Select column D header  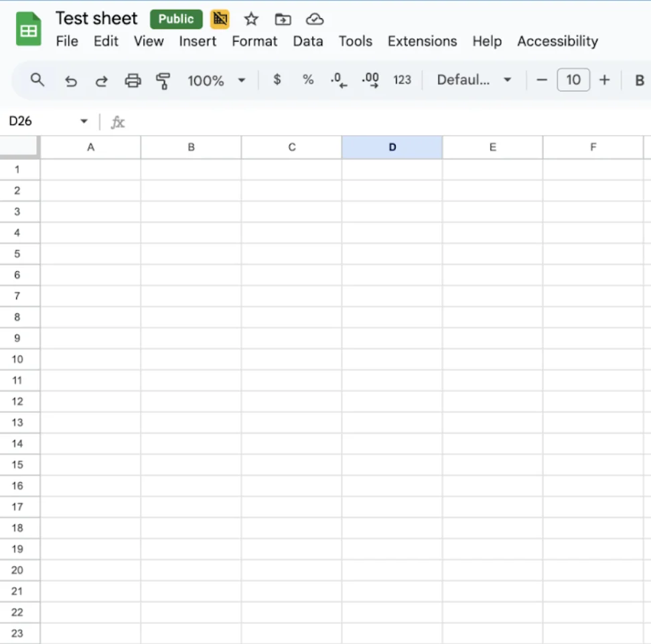point(392,147)
